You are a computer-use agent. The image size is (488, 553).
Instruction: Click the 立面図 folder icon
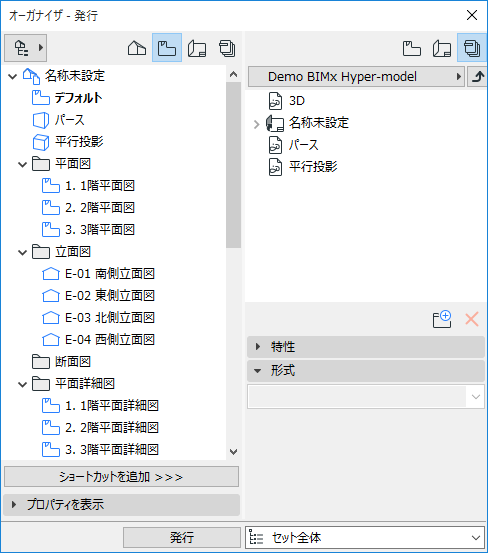[41, 252]
